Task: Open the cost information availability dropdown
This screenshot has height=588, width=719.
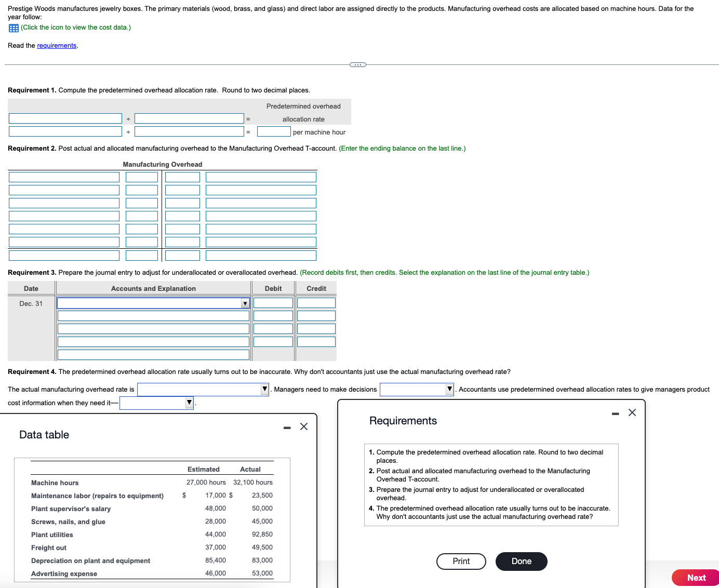Action: (188, 403)
